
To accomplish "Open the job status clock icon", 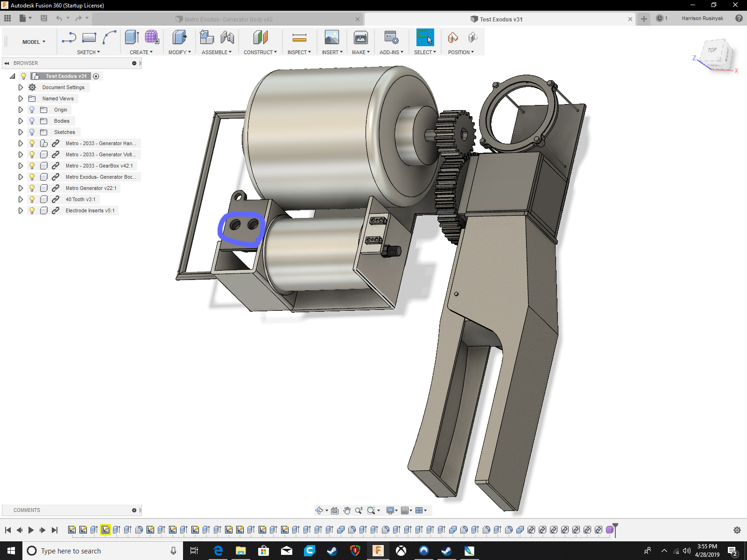I will pos(660,18).
